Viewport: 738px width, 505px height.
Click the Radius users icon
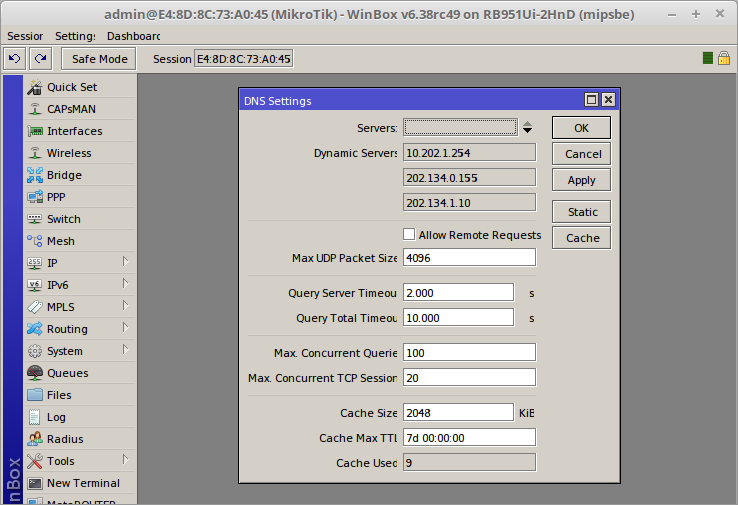click(x=35, y=439)
